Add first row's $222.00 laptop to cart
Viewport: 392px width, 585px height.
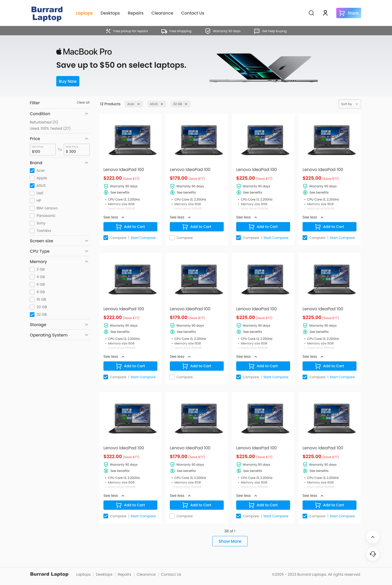coord(130,227)
